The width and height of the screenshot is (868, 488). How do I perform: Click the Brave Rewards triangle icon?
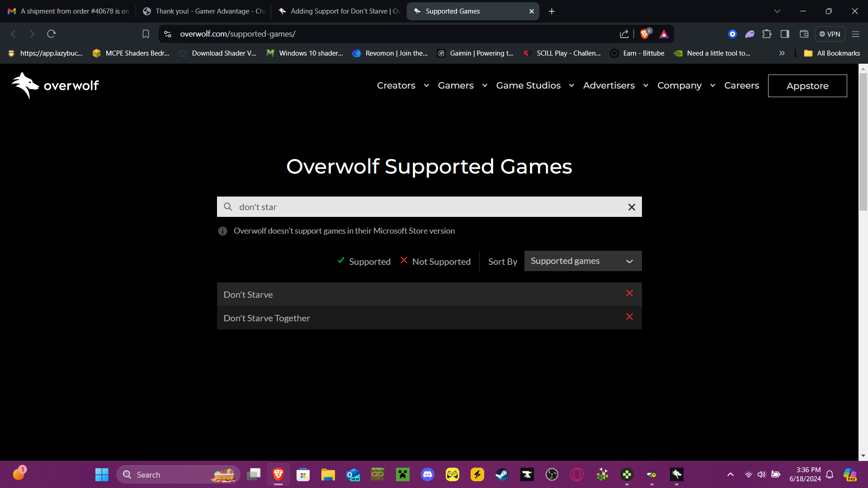(x=664, y=34)
